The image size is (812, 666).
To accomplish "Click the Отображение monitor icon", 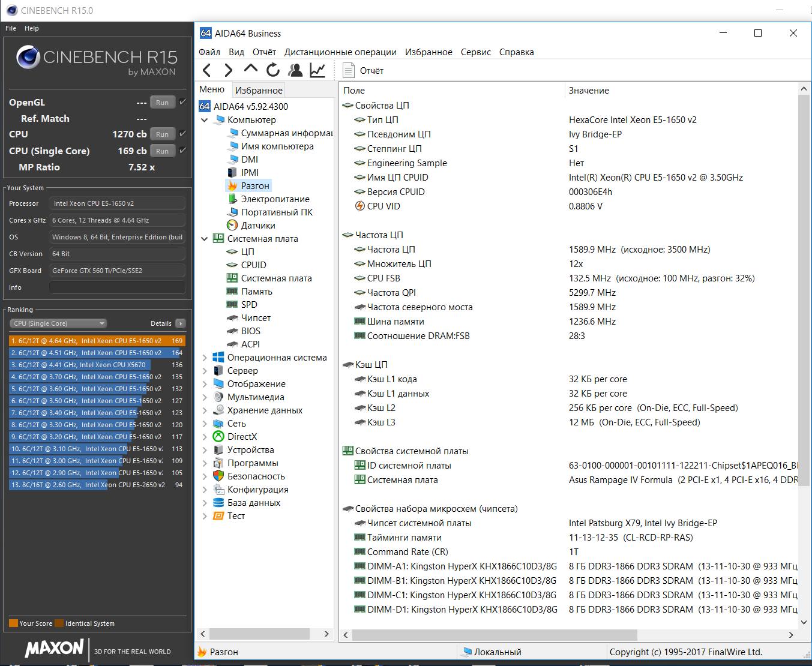I will click(x=218, y=384).
